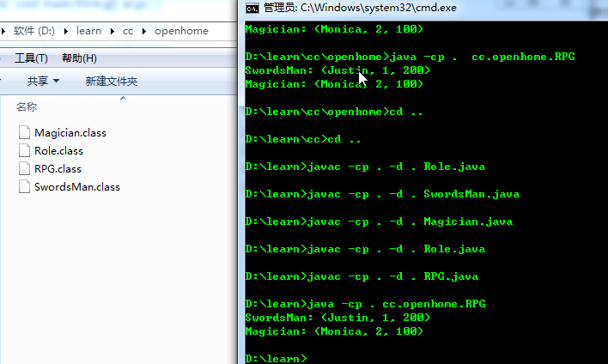Click the cmd.exe window title text
The height and width of the screenshot is (364, 608).
point(360,8)
